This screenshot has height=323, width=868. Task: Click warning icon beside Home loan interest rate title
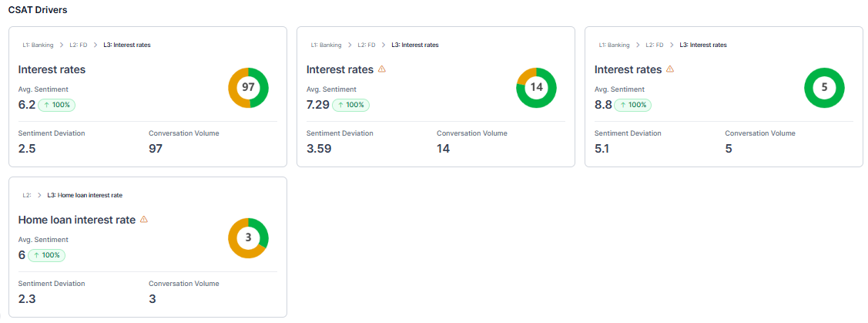pyautogui.click(x=144, y=220)
